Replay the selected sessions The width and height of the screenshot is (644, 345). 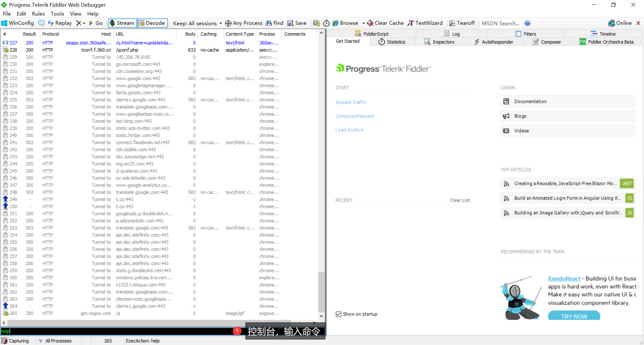point(60,23)
